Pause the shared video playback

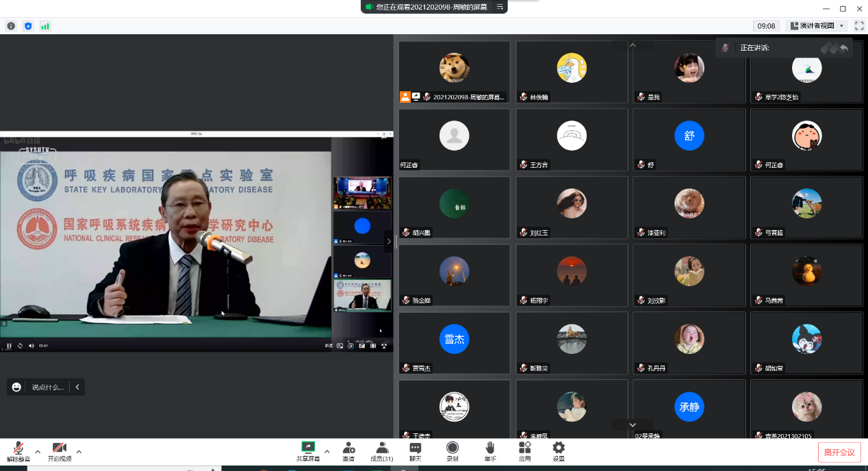pos(9,346)
